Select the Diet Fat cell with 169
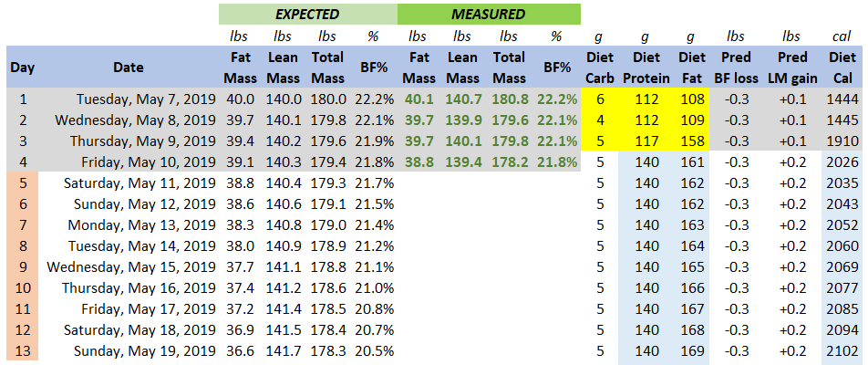 [x=691, y=350]
